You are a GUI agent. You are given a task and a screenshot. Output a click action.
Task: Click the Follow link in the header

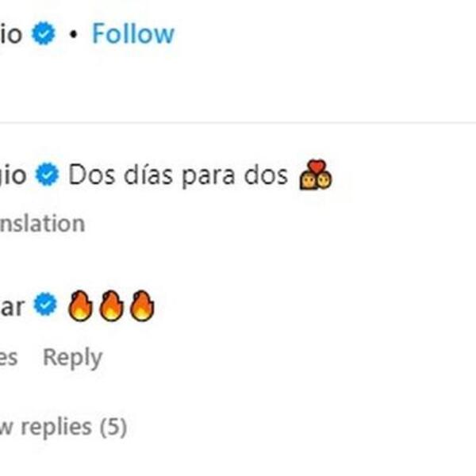132,33
